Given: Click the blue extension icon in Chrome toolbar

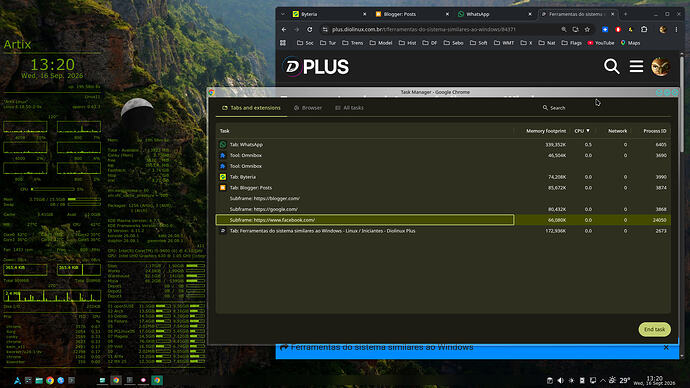Looking at the screenshot, I should 605,29.
